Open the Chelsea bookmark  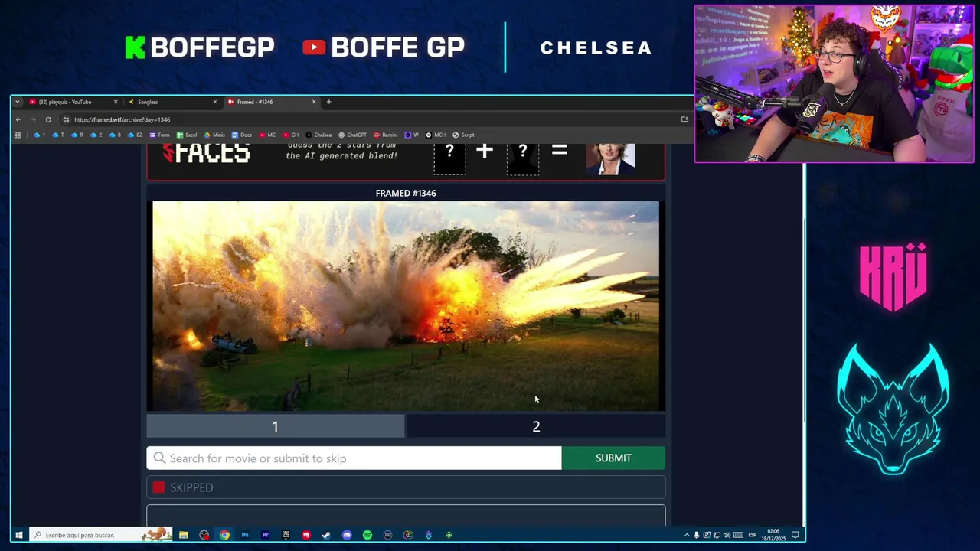[319, 135]
